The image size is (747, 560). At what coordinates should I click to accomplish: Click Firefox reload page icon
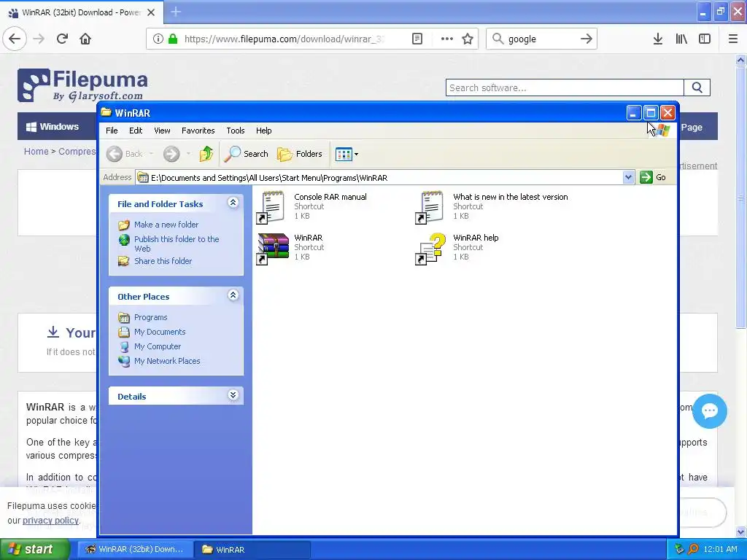tap(63, 39)
